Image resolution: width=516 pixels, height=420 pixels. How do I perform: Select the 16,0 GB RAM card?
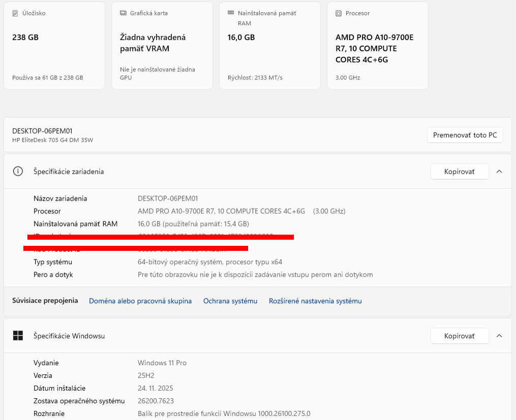269,45
